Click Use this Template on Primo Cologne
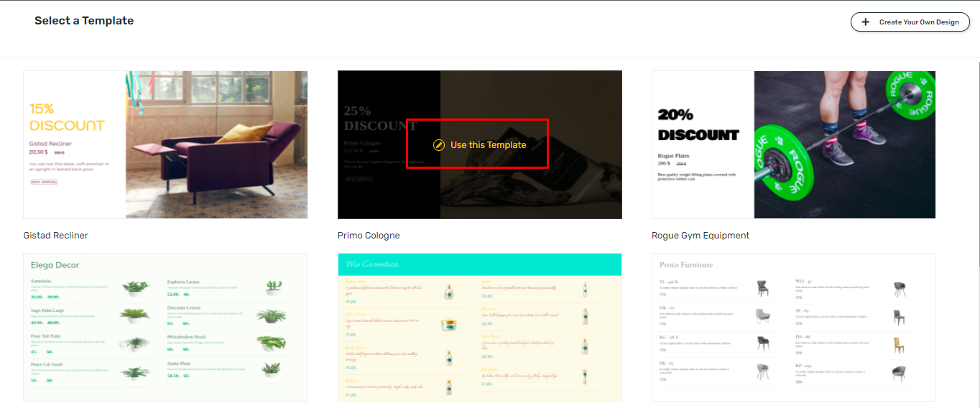The height and width of the screenshot is (408, 980). [488, 145]
